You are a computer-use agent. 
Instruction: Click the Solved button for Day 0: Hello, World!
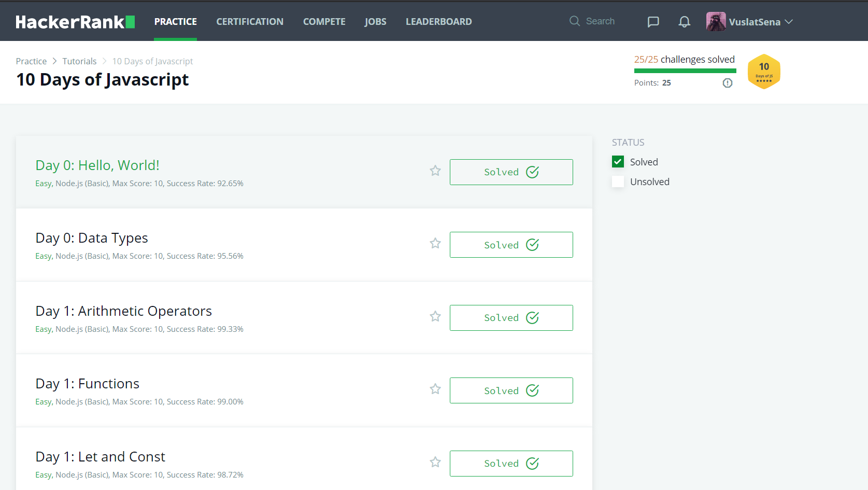(x=511, y=172)
